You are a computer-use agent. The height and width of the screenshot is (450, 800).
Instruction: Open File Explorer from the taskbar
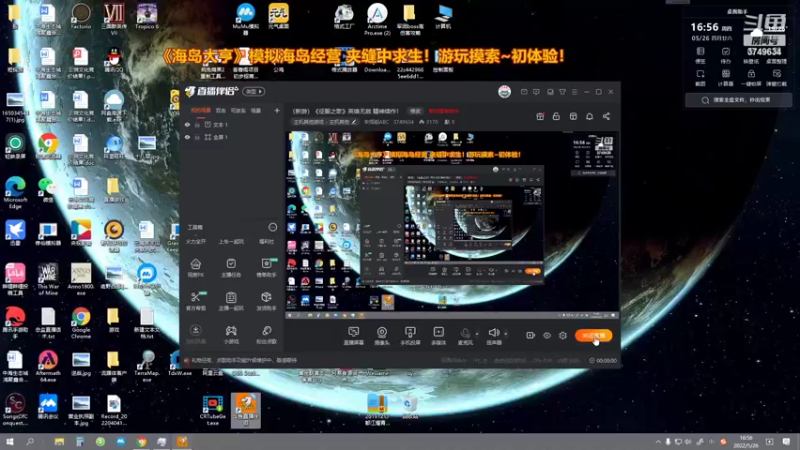59,441
